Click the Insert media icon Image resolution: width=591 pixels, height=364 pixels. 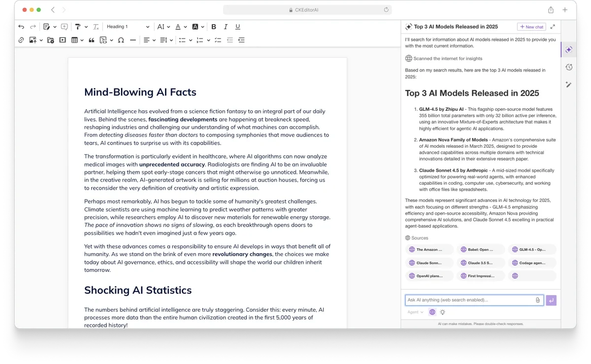coord(63,40)
